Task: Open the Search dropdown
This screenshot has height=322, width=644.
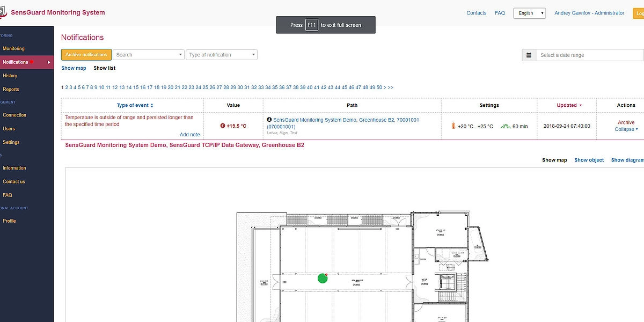Action: point(149,55)
